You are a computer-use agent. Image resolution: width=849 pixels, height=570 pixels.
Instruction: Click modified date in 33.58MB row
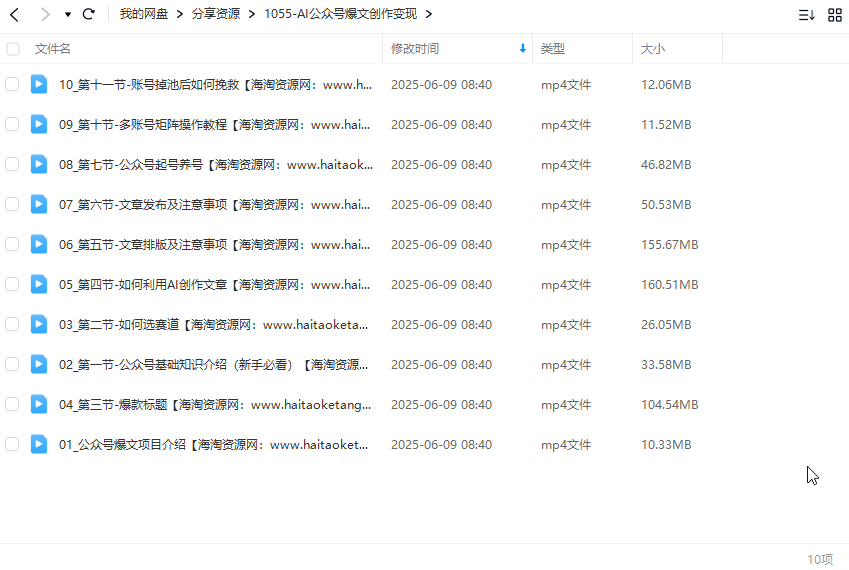pos(441,365)
